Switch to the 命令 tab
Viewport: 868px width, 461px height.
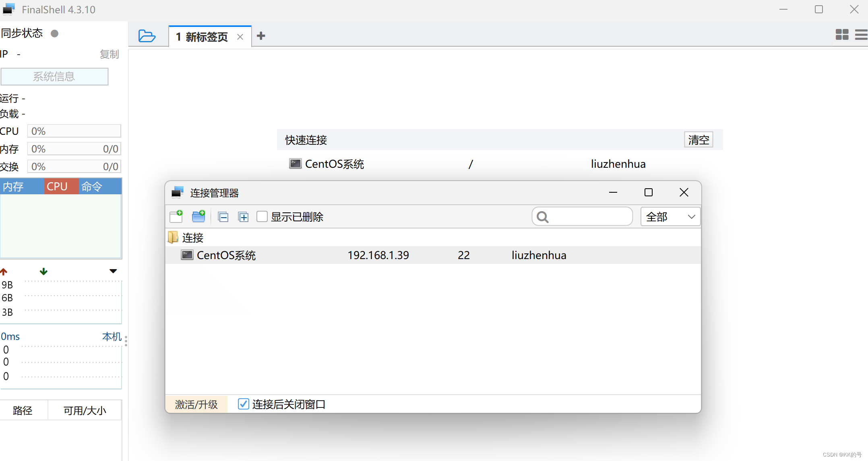[92, 187]
